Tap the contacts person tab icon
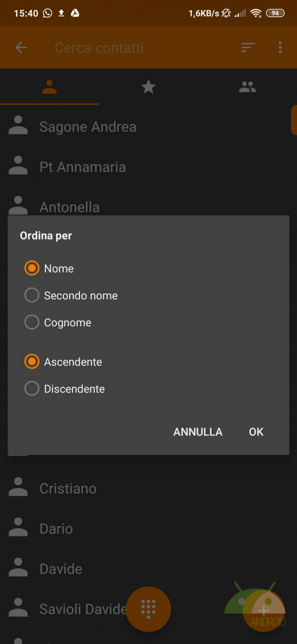This screenshot has width=297, height=644. pos(49,87)
